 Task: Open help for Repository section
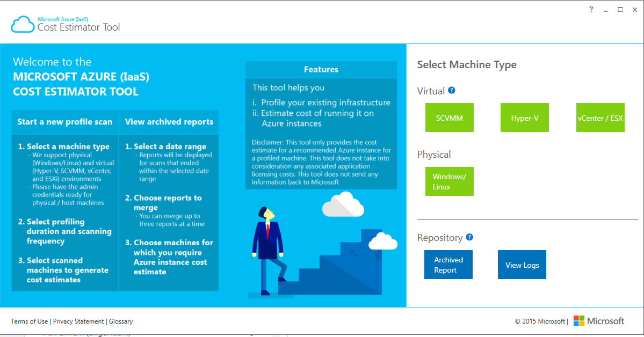pos(469,237)
